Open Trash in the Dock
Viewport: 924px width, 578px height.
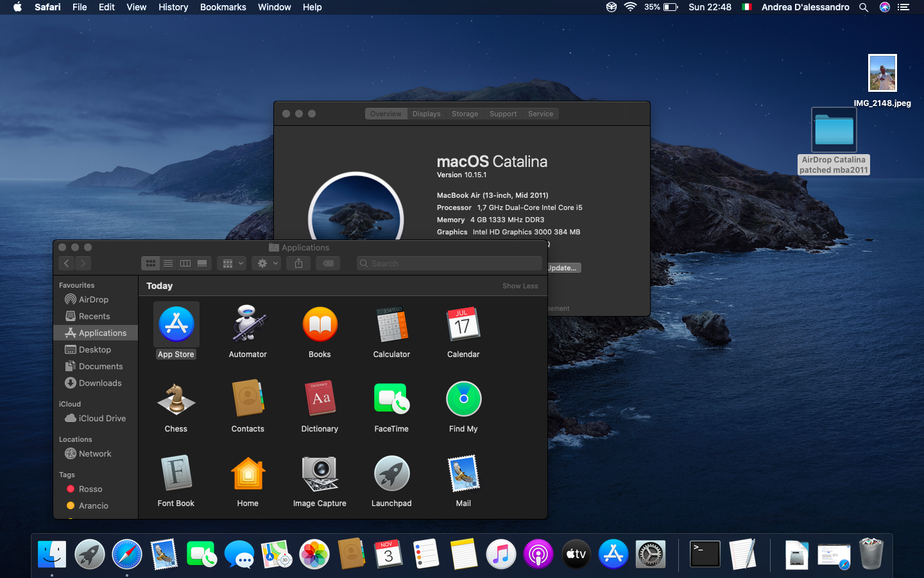click(871, 554)
